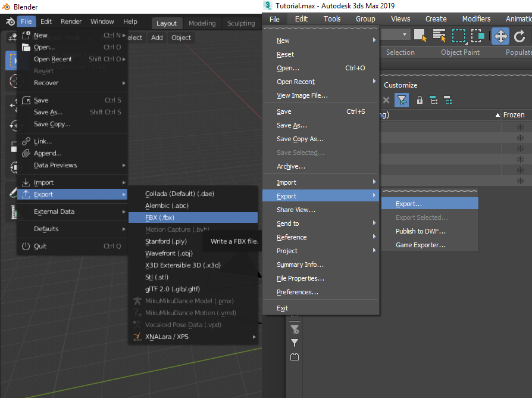This screenshot has width=532, height=398.
Task: Click the display filter funnel icon
Action: point(295,343)
